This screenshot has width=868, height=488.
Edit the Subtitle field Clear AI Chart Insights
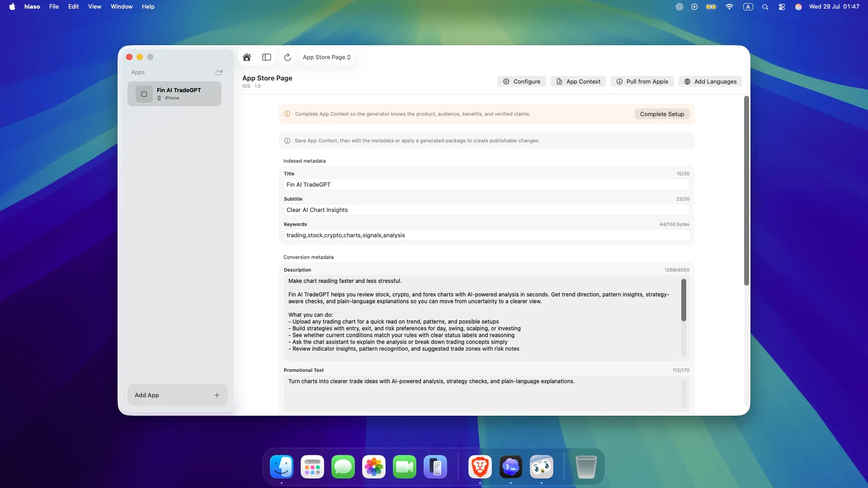[486, 210]
